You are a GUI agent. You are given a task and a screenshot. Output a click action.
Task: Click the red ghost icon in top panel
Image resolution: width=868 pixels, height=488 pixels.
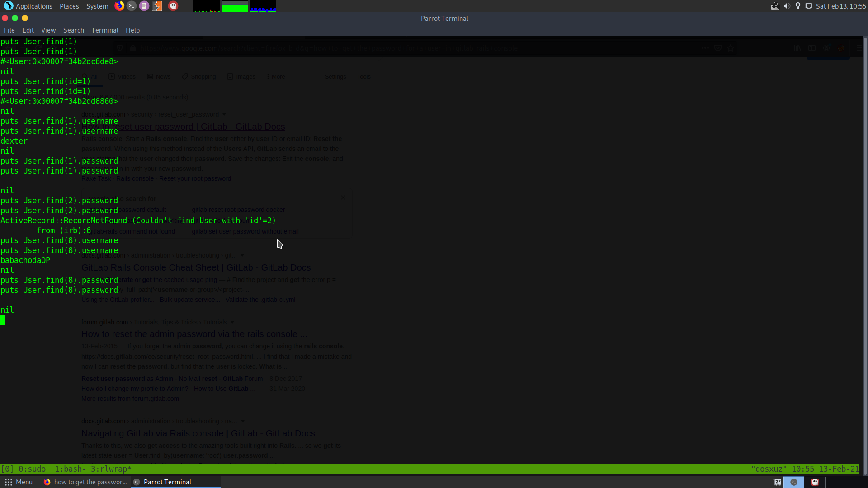(173, 6)
